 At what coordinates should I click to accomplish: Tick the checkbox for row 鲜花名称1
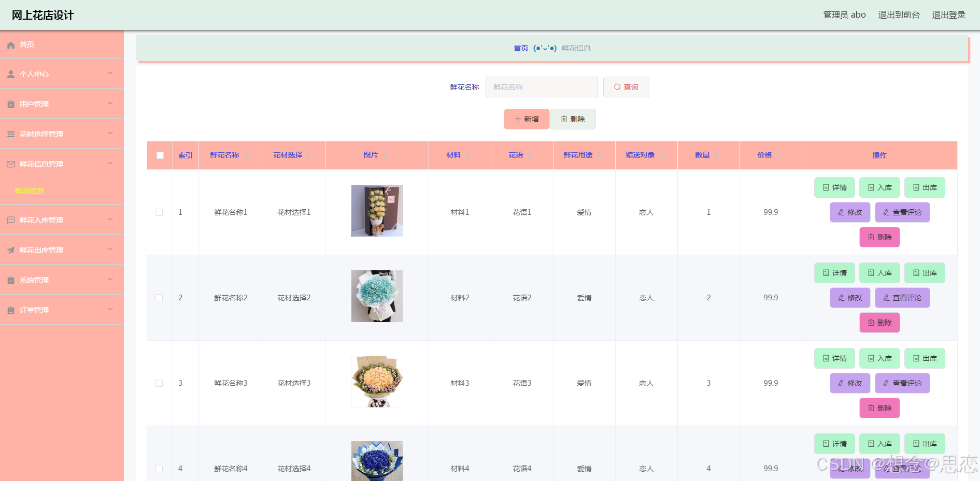click(159, 212)
